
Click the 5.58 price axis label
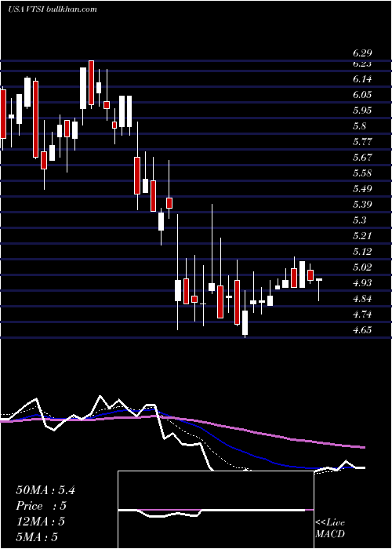point(362,173)
